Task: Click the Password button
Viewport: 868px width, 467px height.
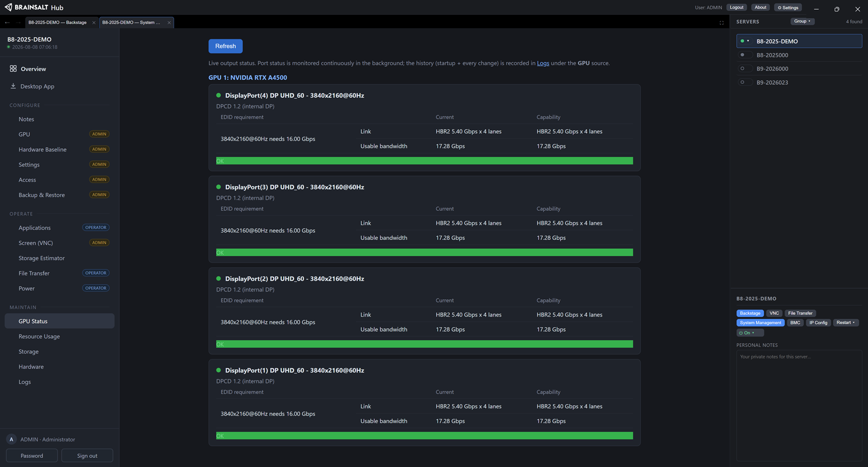Action: coord(32,456)
